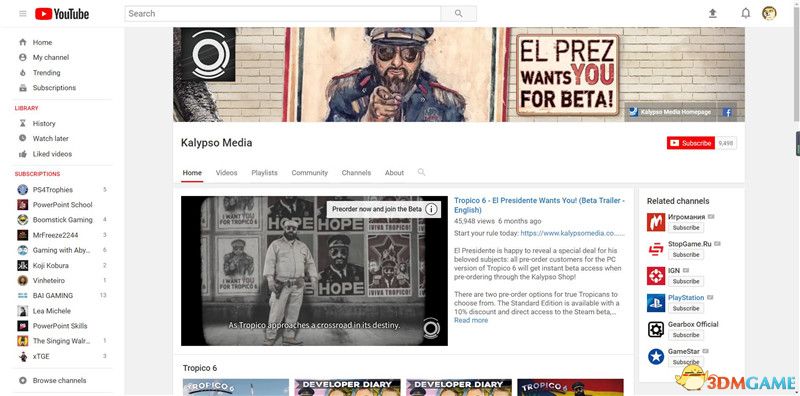Open the account avatar menu
Image resolution: width=800 pixels, height=396 pixels.
[x=769, y=13]
